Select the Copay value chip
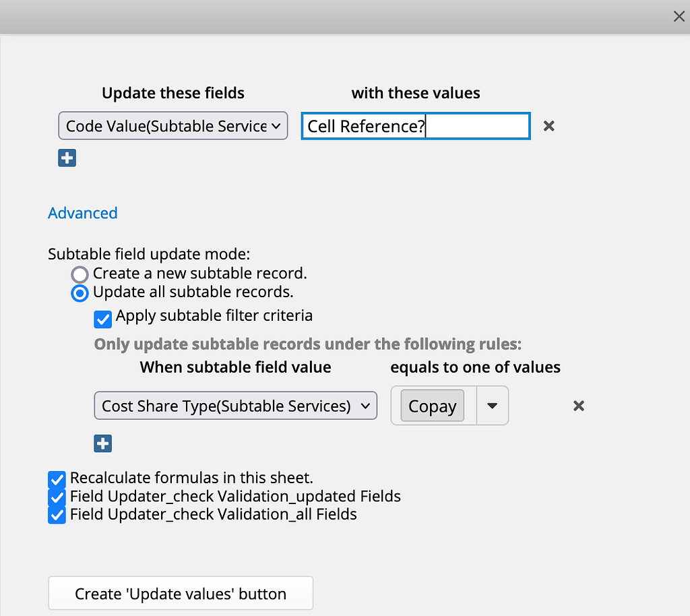The width and height of the screenshot is (690, 616). click(x=432, y=406)
